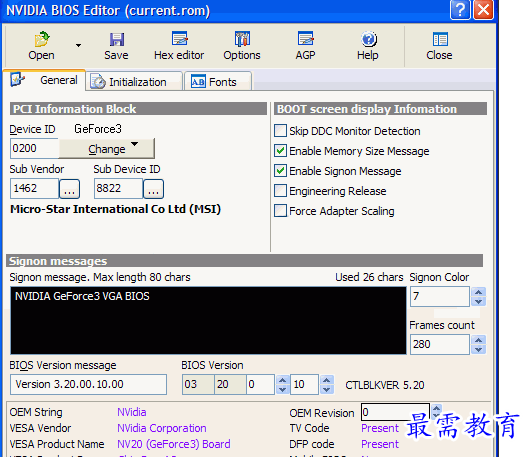Launch the Hex editor tool

coord(179,46)
